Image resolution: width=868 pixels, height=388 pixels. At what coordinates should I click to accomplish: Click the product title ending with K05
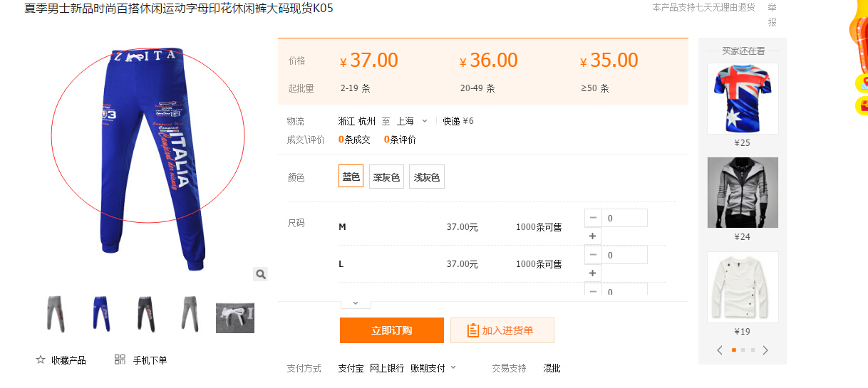point(178,9)
